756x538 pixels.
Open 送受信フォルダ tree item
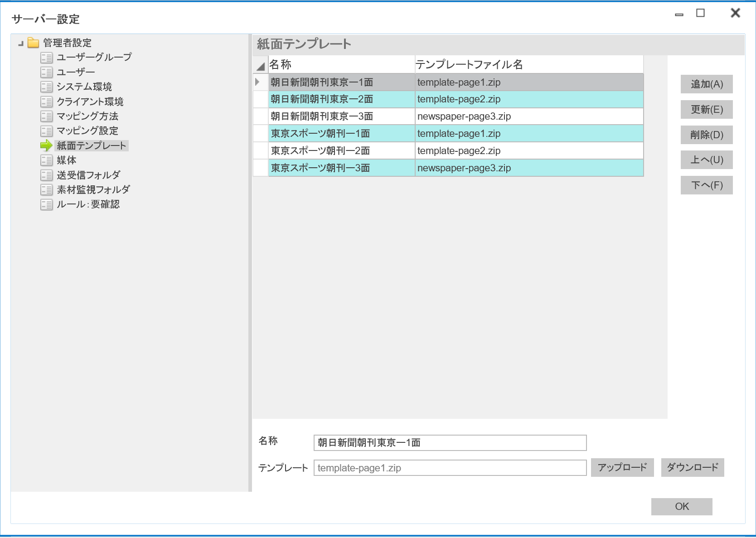click(88, 175)
